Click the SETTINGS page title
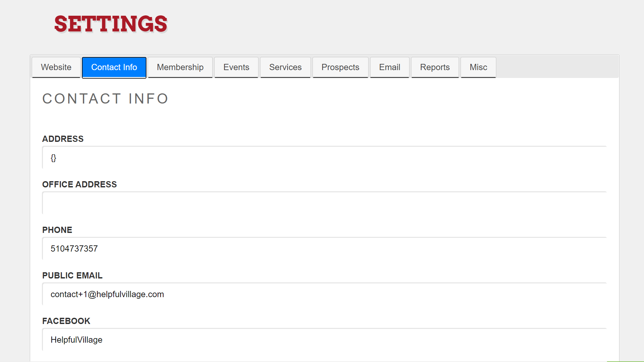The image size is (644, 362). (x=111, y=24)
